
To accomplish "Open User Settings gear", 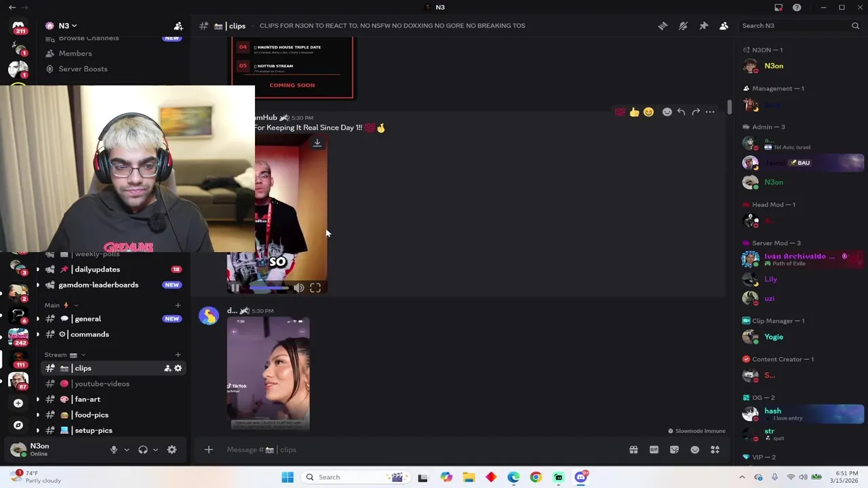I will pyautogui.click(x=172, y=449).
